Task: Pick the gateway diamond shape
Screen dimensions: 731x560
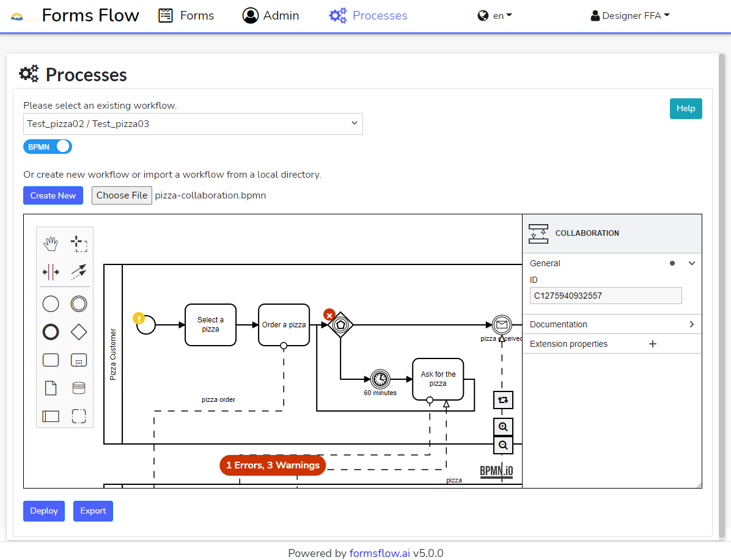Action: click(79, 332)
